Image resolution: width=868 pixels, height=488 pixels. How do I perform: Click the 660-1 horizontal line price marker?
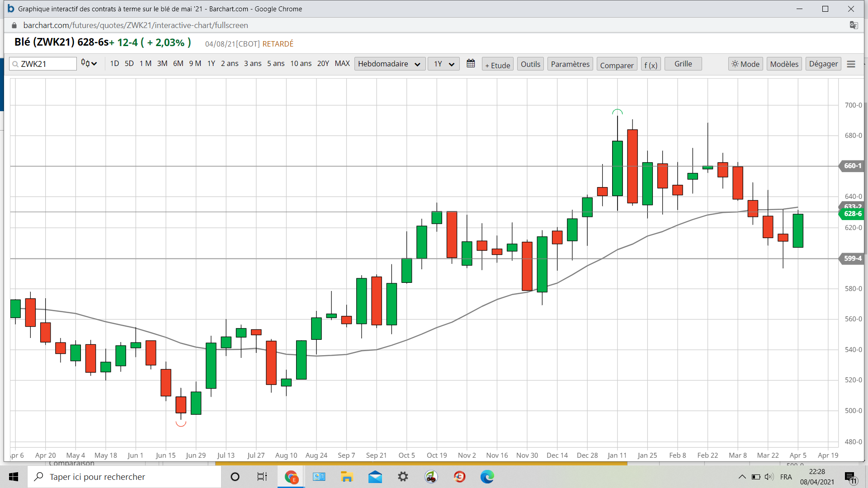pos(852,166)
